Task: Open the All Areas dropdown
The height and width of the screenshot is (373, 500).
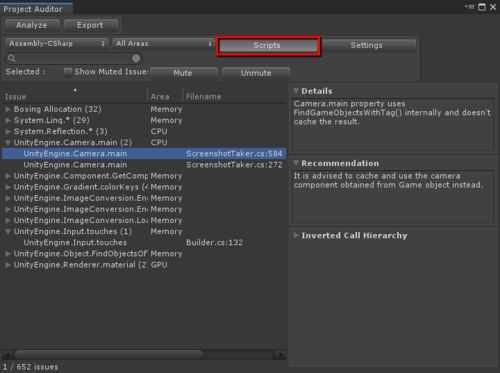Action: tap(163, 44)
